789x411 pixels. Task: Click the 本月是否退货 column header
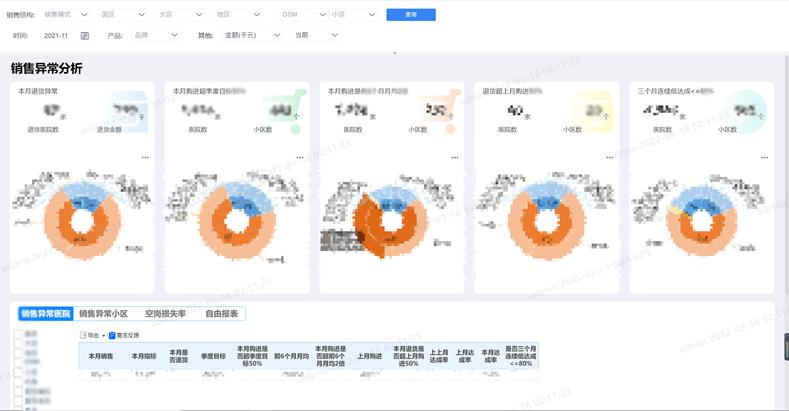[179, 356]
